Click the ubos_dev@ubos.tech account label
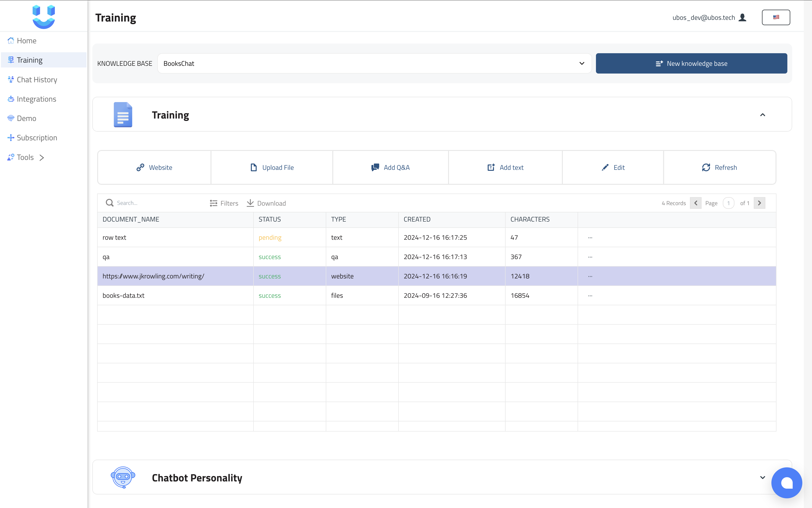 [x=704, y=17]
